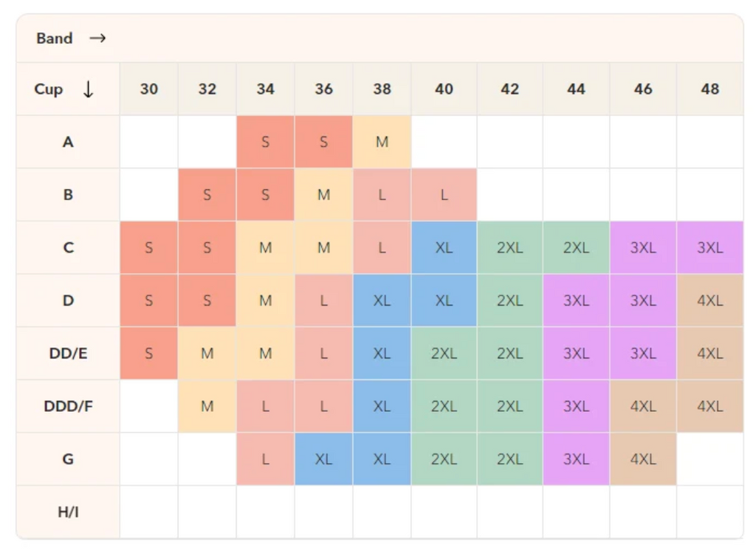Select the 30 band column header
Screen dimensions: 756x553
pos(149,89)
